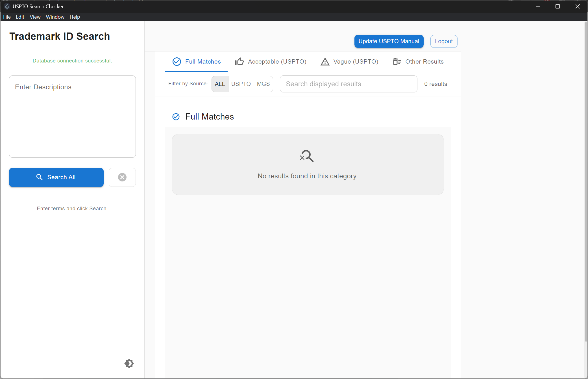This screenshot has height=379, width=588.
Task: Click the Search displayed results field
Action: 348,84
